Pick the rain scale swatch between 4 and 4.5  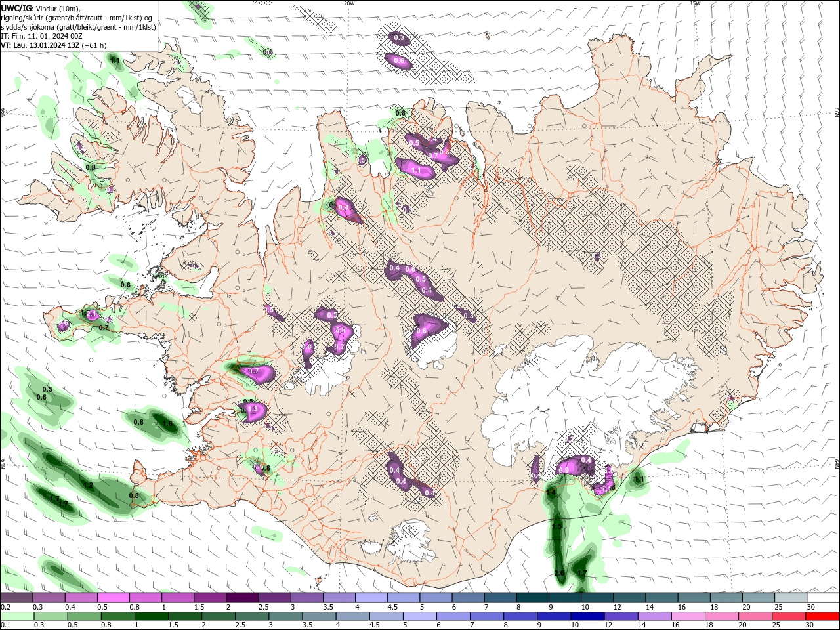point(354,616)
